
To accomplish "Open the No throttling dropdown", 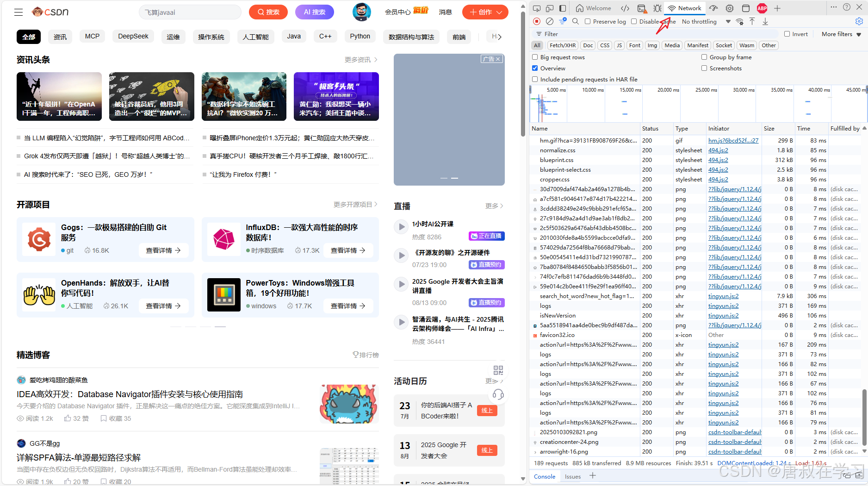I will click(706, 21).
